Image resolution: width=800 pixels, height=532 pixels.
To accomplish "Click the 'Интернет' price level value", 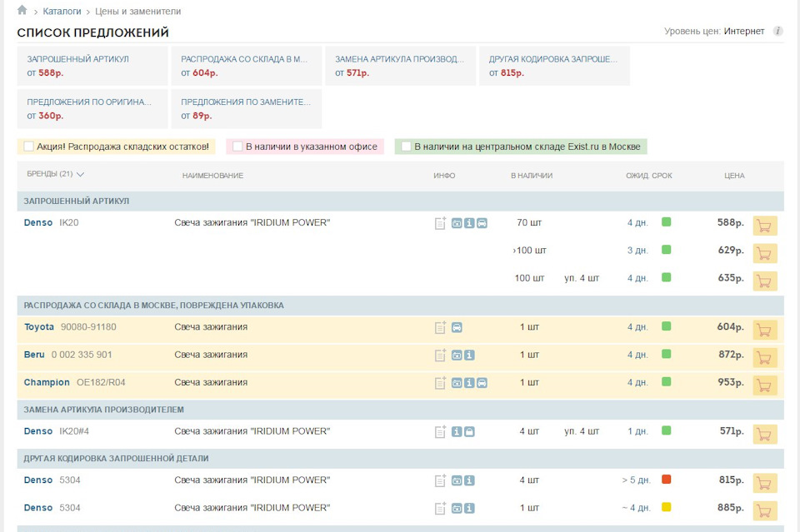I will click(744, 31).
